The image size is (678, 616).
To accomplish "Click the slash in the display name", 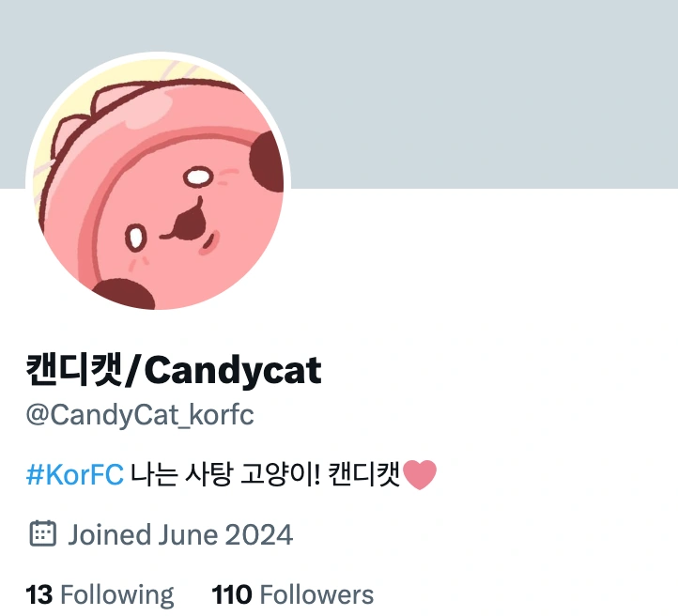I will pyautogui.click(x=134, y=370).
